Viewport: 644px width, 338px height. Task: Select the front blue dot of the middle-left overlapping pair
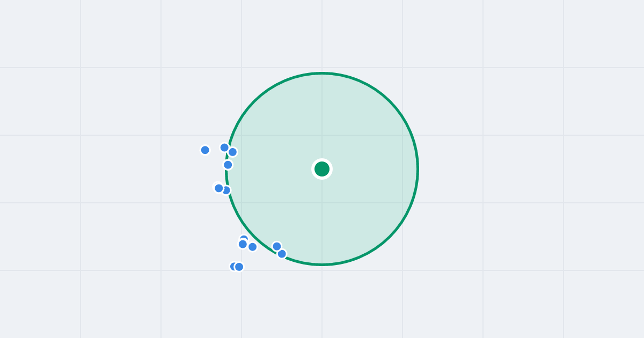coord(219,188)
